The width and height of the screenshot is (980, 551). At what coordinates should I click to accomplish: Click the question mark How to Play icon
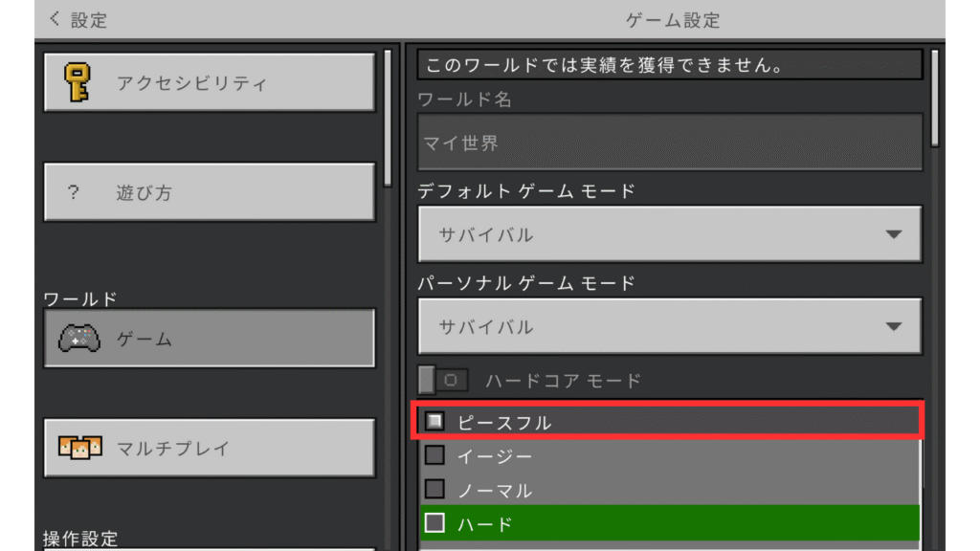(74, 192)
